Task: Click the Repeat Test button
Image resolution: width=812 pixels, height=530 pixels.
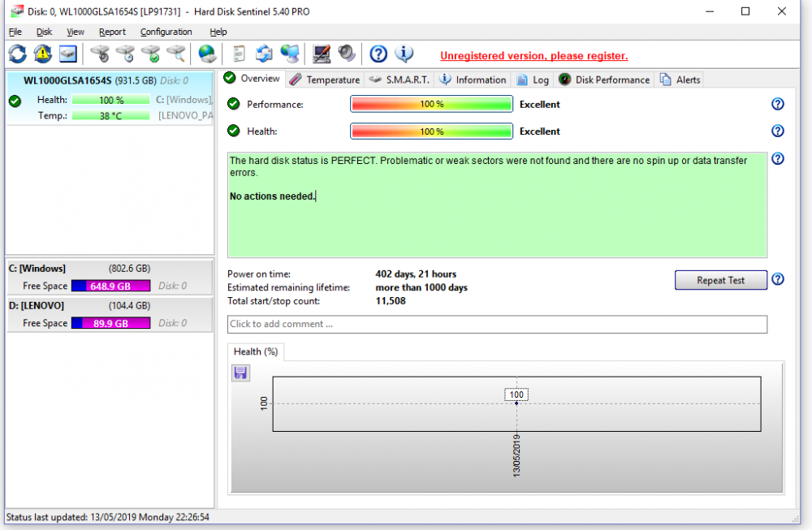Action: click(721, 280)
